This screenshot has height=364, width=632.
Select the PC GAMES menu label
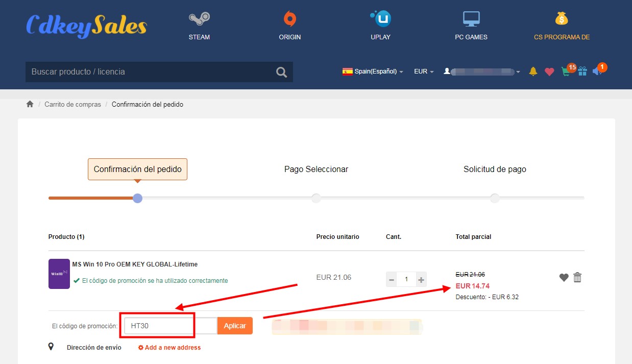point(471,37)
